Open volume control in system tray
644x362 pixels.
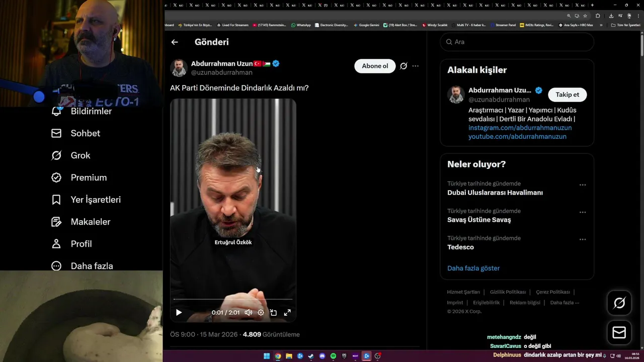pyautogui.click(x=618, y=356)
